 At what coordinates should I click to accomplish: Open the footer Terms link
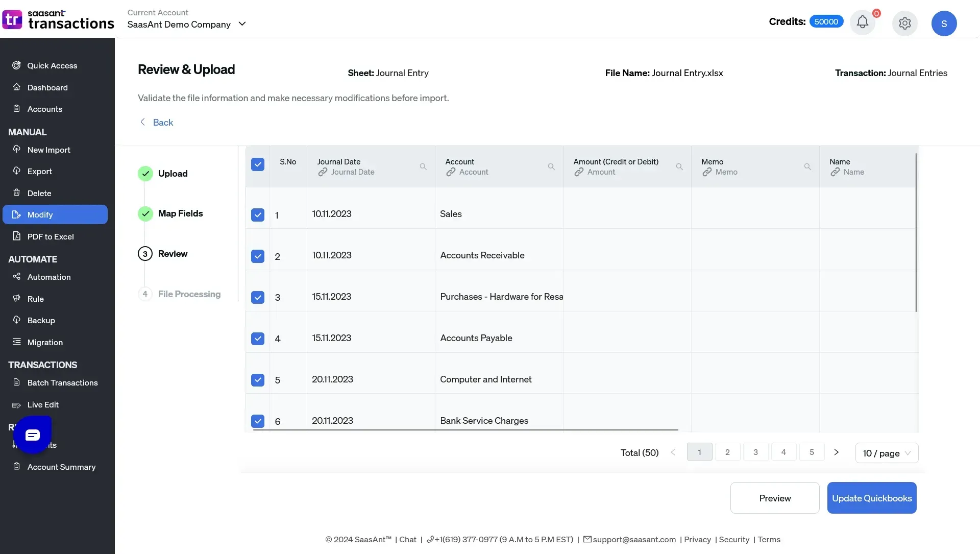(x=769, y=539)
